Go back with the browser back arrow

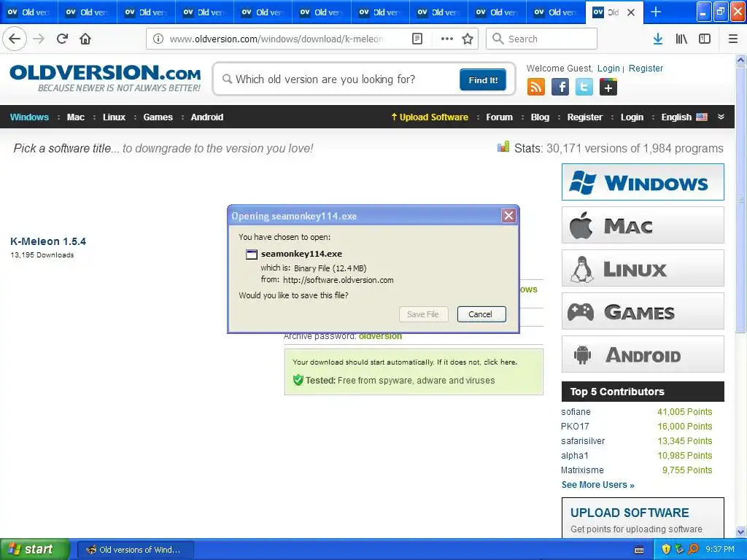pyautogui.click(x=15, y=39)
